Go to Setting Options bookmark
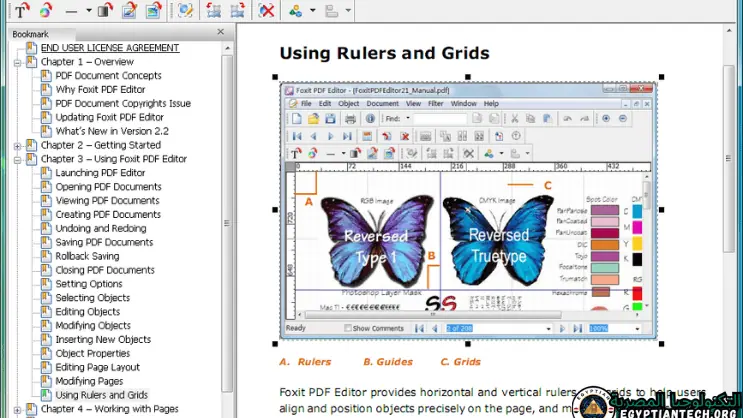This screenshot has width=743, height=418. coord(89,284)
